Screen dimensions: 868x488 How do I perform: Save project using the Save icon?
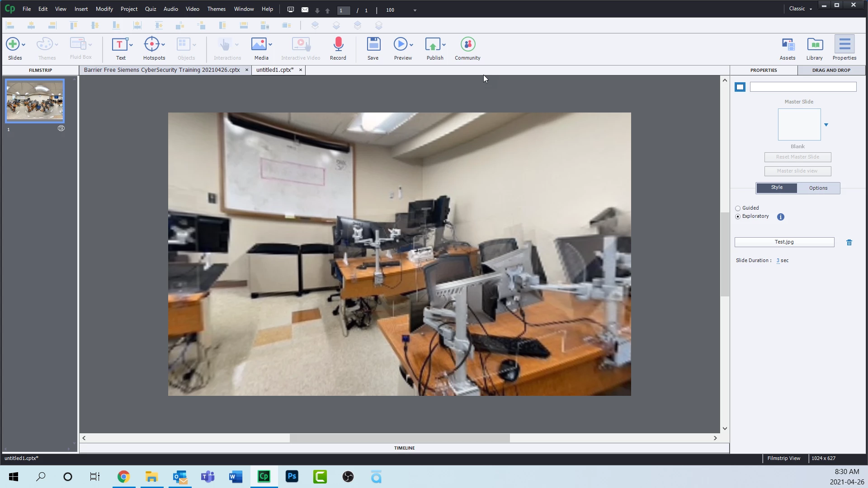click(373, 44)
